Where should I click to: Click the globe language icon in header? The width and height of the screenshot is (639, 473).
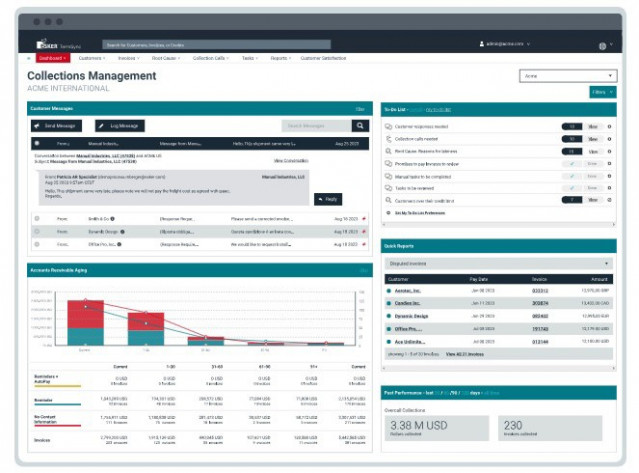[x=602, y=46]
